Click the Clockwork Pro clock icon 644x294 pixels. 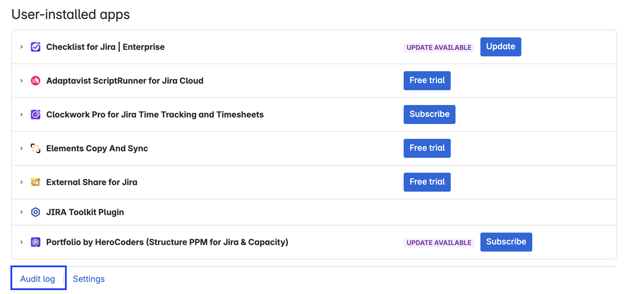point(36,115)
